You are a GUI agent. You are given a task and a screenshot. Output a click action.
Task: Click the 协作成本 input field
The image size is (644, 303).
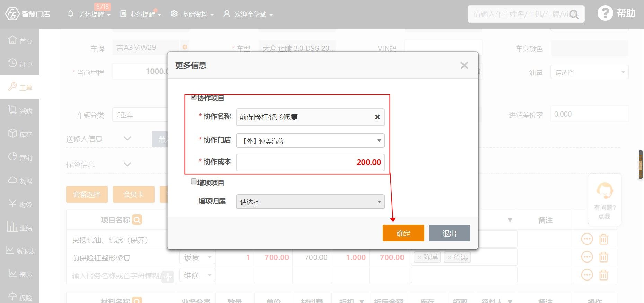(310, 162)
